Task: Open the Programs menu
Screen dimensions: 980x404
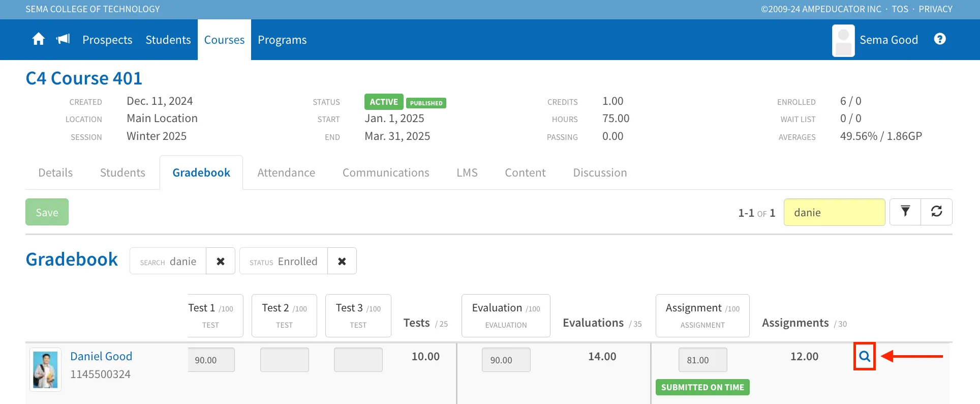Action: click(x=282, y=40)
